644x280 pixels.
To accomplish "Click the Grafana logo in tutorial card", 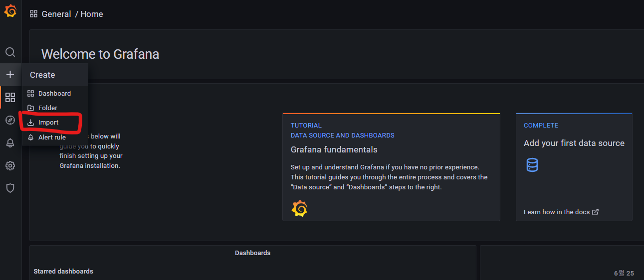I will coord(299,208).
